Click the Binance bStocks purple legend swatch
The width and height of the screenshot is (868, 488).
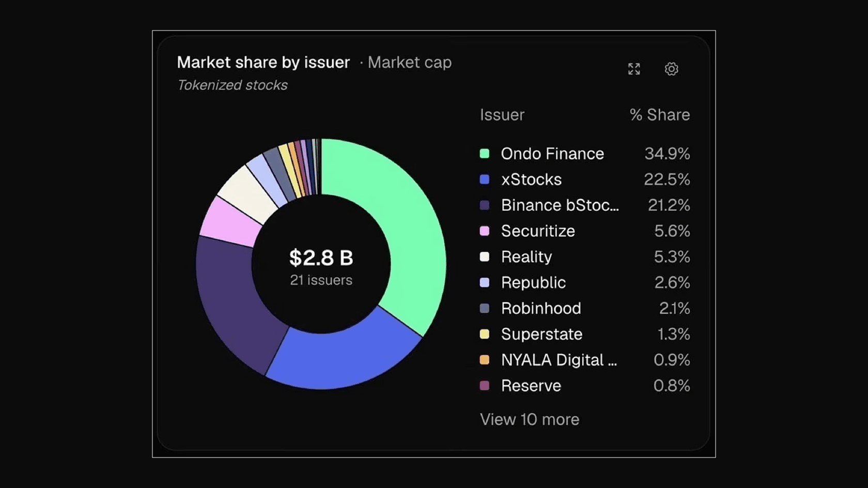click(485, 205)
